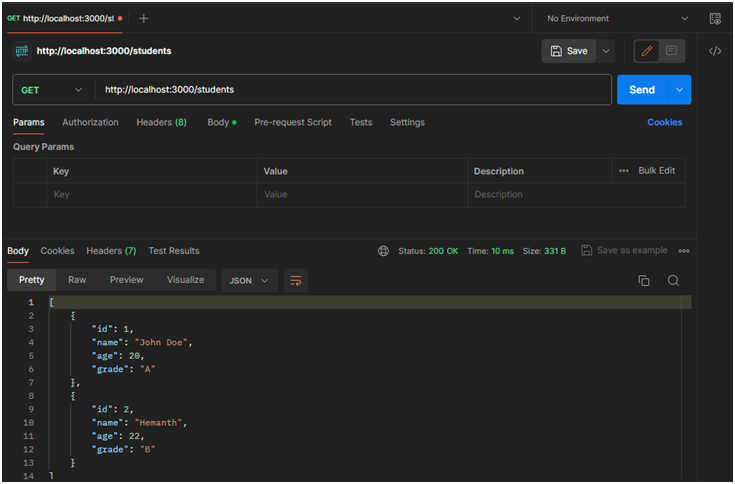Open the request Headers (8) tab
Viewport: 735px width, 484px height.
(x=161, y=122)
